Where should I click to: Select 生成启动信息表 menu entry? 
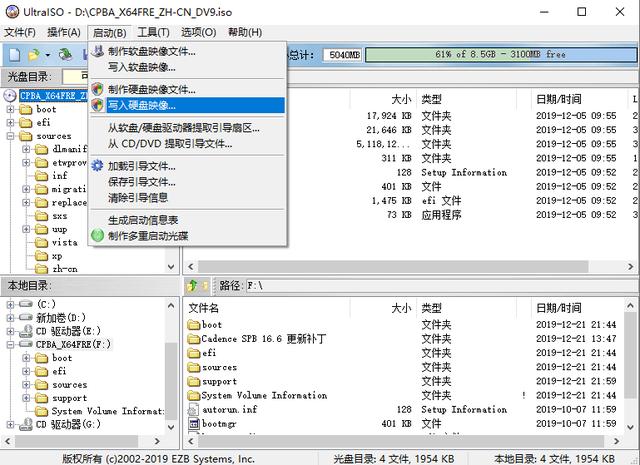click(x=187, y=220)
